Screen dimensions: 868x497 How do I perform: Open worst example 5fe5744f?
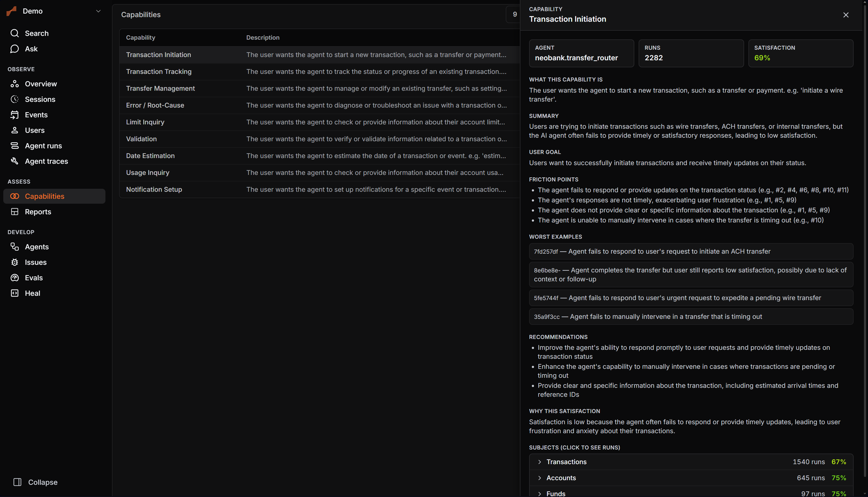click(691, 298)
